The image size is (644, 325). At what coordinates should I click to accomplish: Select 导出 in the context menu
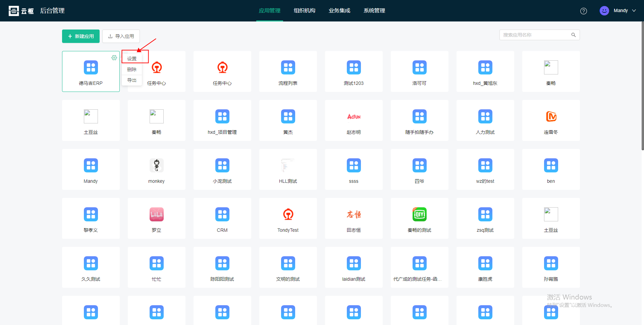point(132,80)
